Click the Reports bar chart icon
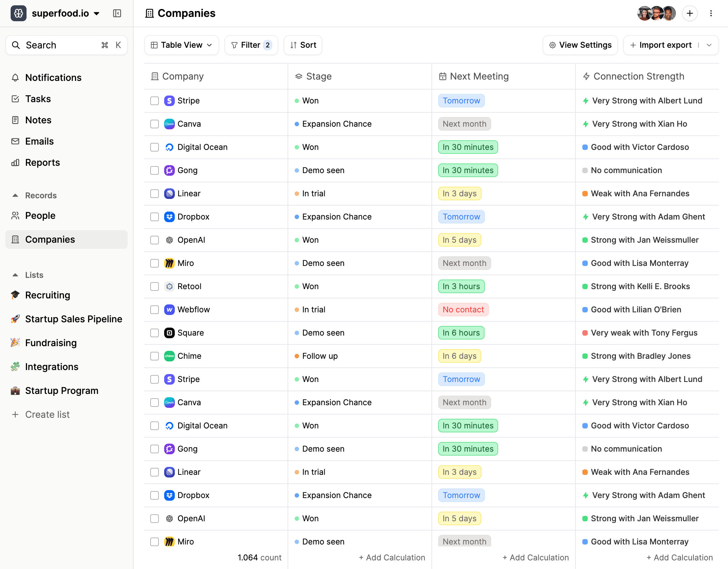 (x=15, y=163)
